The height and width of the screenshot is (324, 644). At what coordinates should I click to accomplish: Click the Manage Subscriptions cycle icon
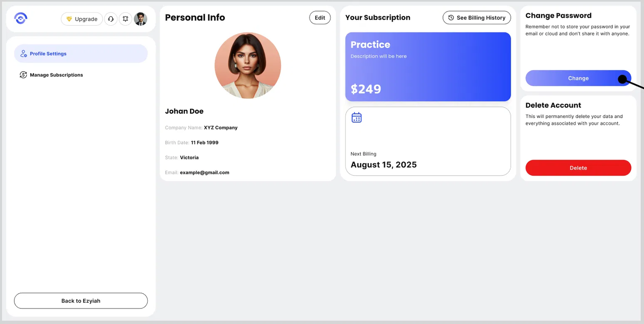click(23, 75)
